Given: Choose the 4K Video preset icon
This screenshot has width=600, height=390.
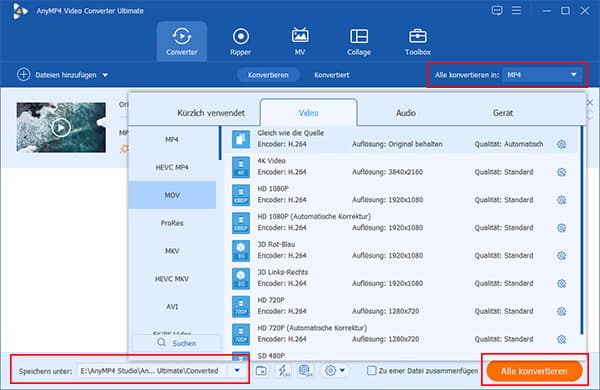Looking at the screenshot, I should (241, 167).
